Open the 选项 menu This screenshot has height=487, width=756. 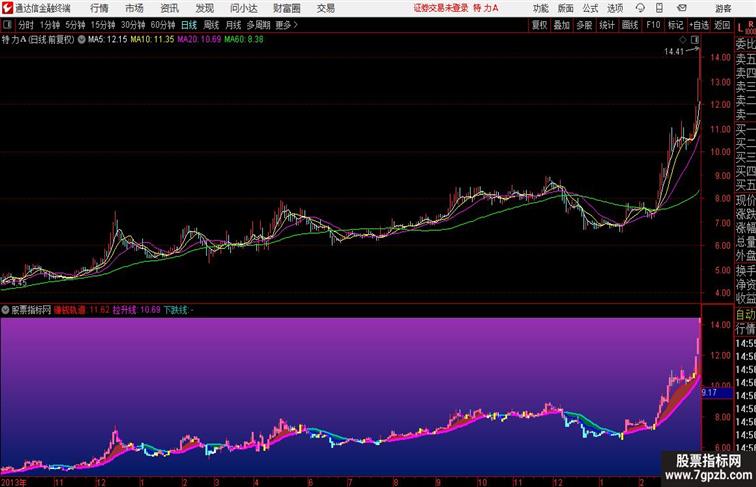click(x=615, y=8)
